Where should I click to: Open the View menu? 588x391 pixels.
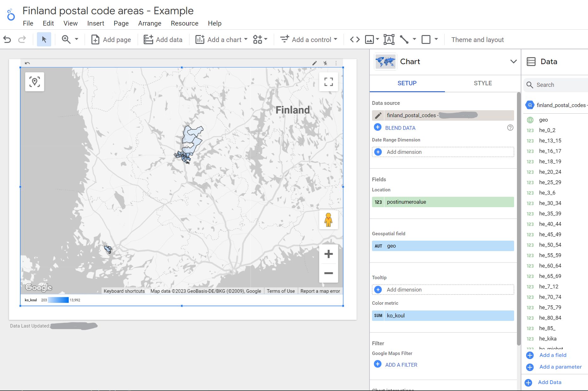point(70,23)
